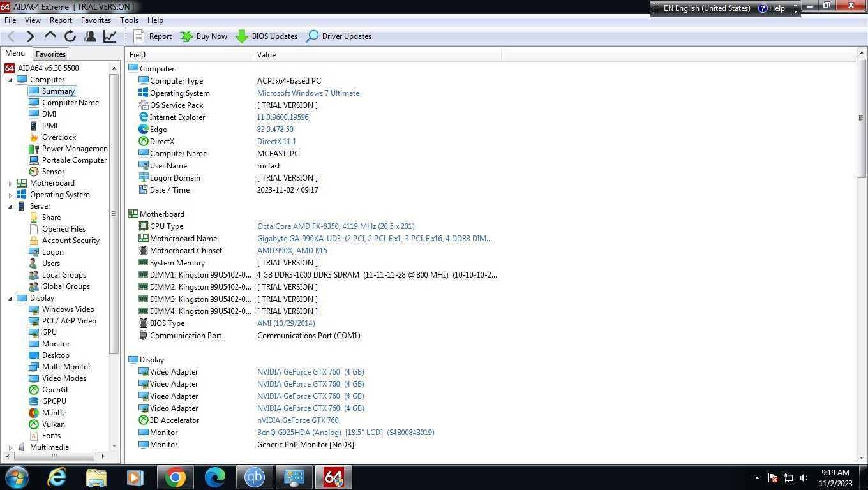Open the Sensor page
The height and width of the screenshot is (490, 868).
(53, 172)
